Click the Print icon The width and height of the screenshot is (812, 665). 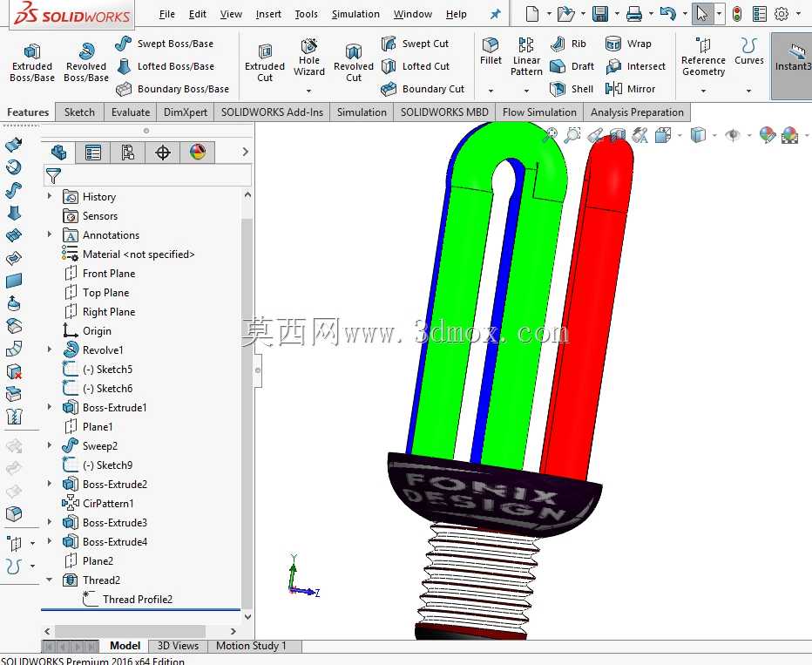pos(634,14)
